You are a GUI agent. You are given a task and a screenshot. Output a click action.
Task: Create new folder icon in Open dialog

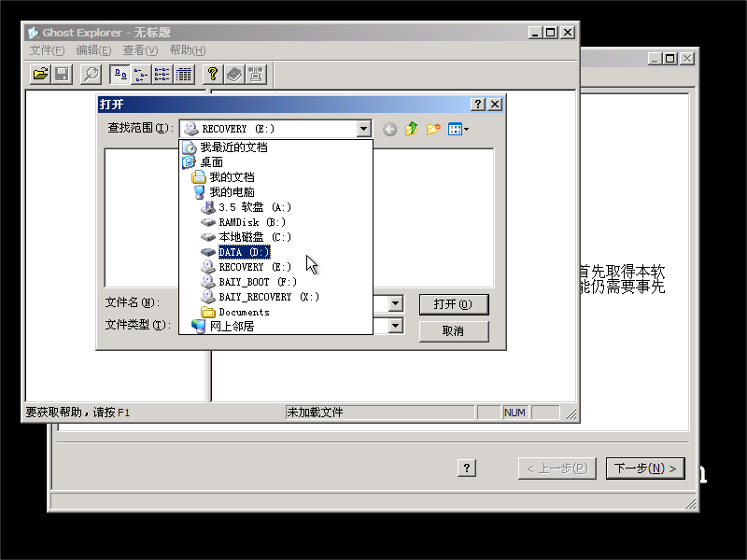coord(433,129)
